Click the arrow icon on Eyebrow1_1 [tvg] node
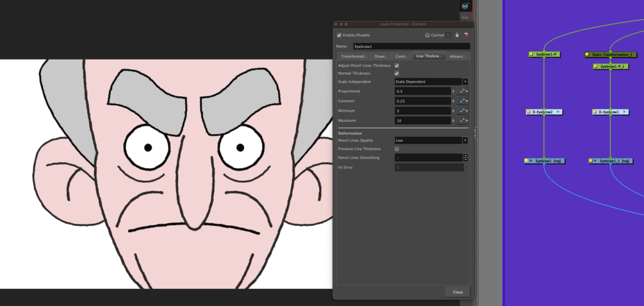This screenshot has width=644, height=306. (595, 161)
